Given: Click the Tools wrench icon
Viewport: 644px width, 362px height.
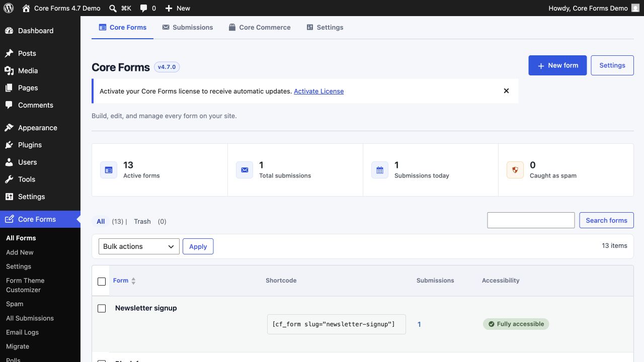Looking at the screenshot, I should [x=9, y=179].
